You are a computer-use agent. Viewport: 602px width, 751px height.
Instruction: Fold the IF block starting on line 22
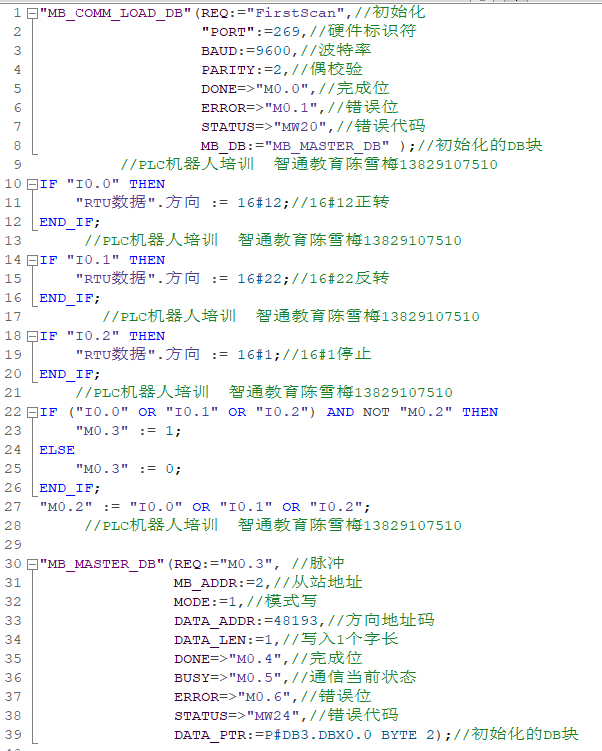(x=32, y=412)
